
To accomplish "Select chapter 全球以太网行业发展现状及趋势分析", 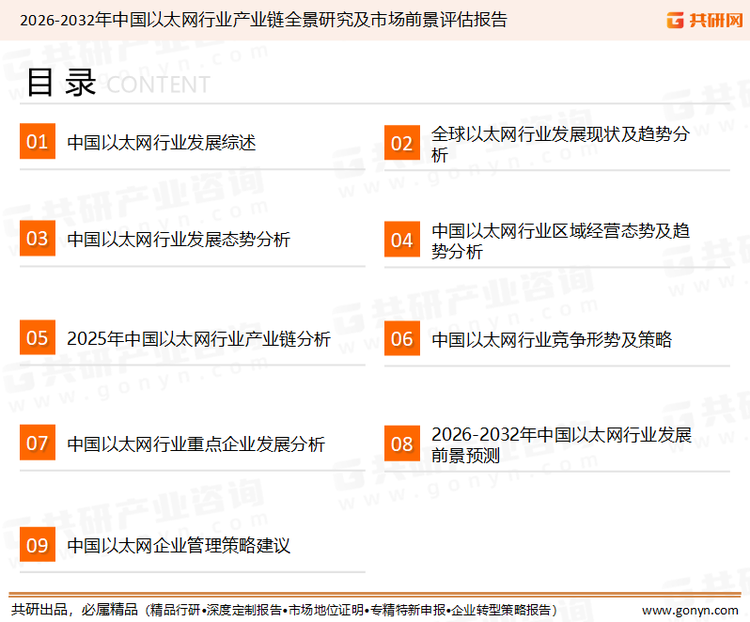I will 560,144.
